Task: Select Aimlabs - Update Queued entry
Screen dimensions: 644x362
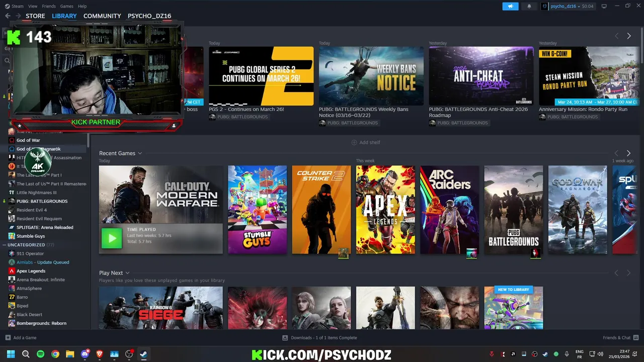Action: (x=43, y=262)
